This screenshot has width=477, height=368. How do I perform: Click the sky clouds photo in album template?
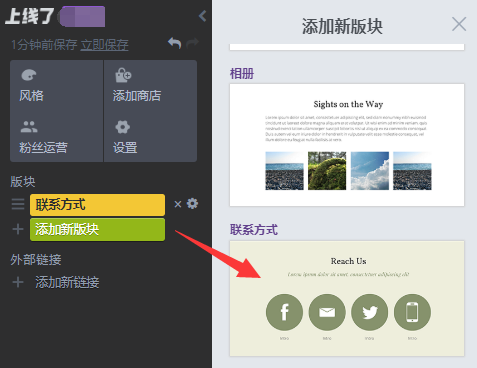coord(370,171)
